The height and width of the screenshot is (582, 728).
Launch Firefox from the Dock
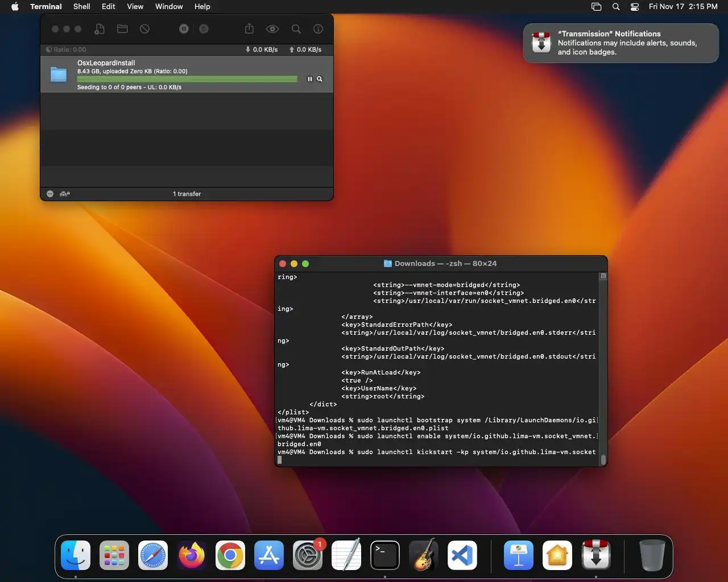[x=192, y=555]
